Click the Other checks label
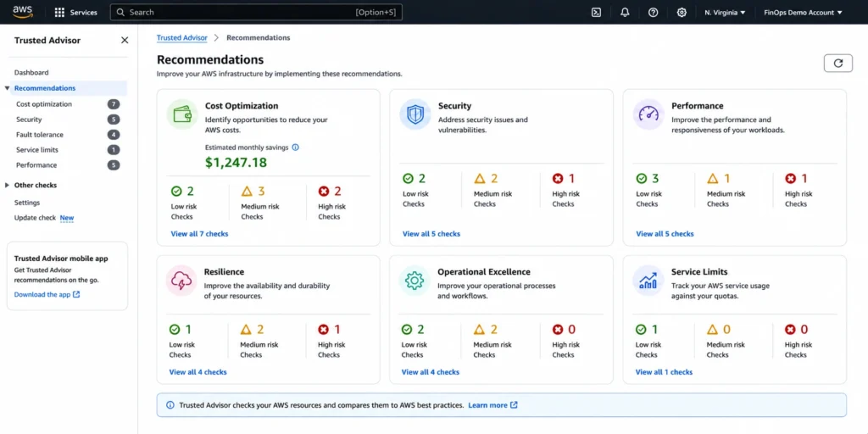 pos(36,186)
